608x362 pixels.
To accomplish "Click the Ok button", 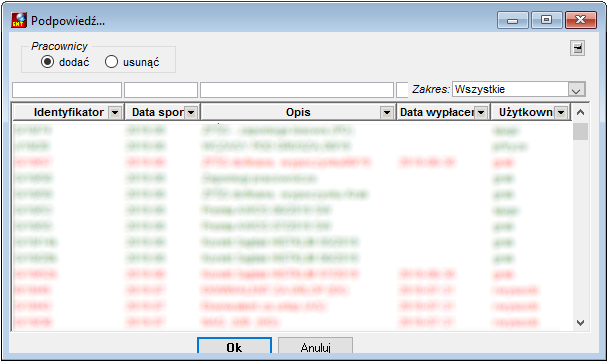I will [234, 345].
